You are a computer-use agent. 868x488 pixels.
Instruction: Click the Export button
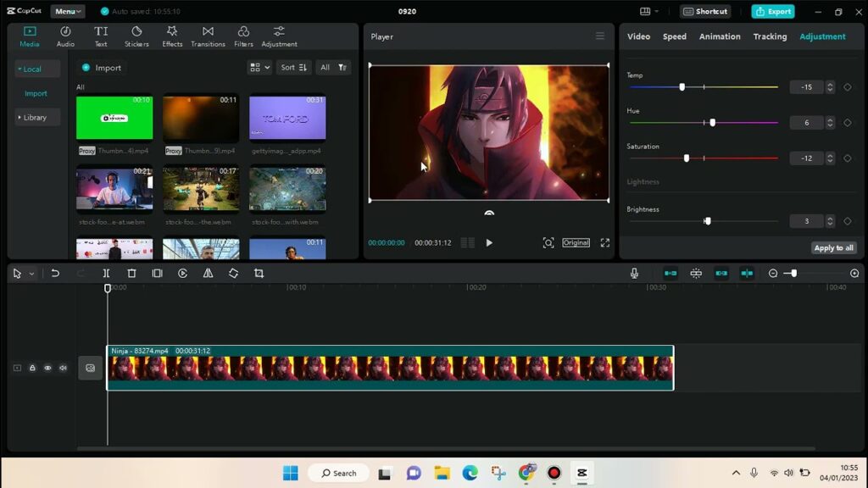772,11
